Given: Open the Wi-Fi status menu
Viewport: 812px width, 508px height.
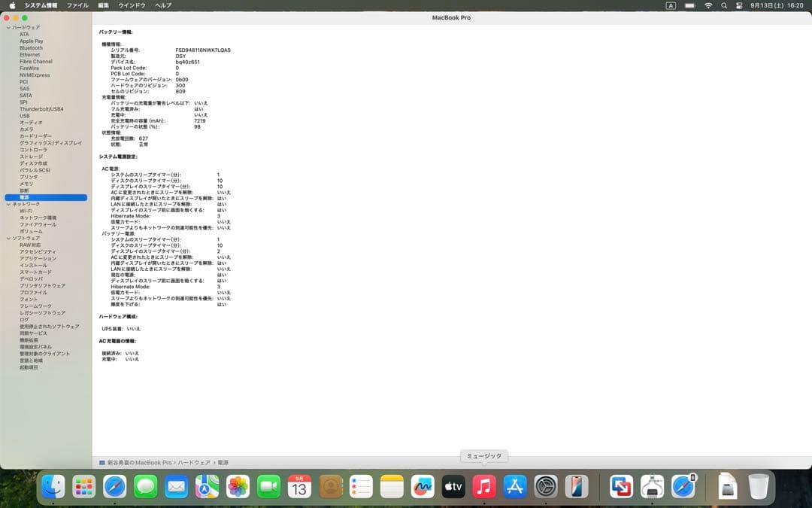Looking at the screenshot, I should pyautogui.click(x=707, y=5).
